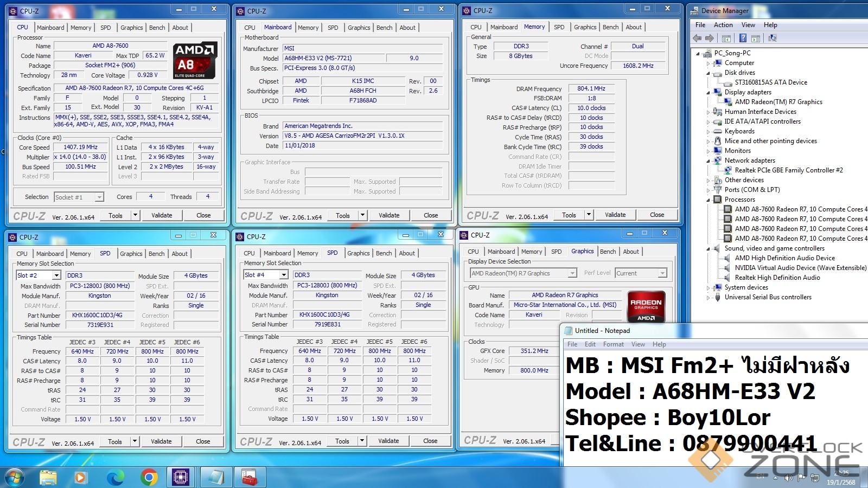This screenshot has height=488, width=868.
Task: Click Validate in the Mainboard tab window
Action: click(389, 215)
